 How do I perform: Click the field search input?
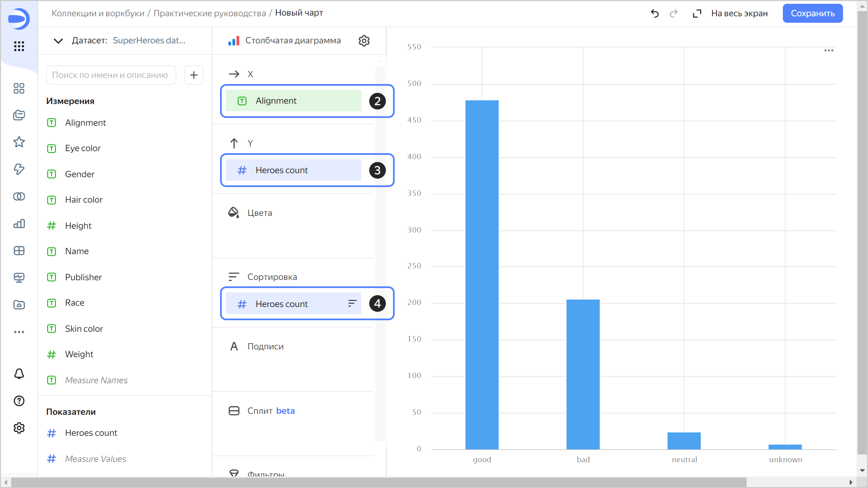pos(111,75)
